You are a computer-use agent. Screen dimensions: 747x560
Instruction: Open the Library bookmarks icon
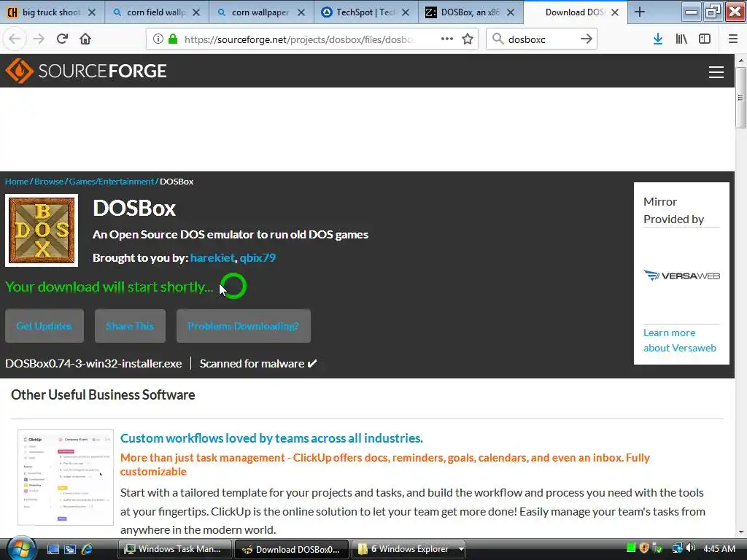tap(681, 39)
